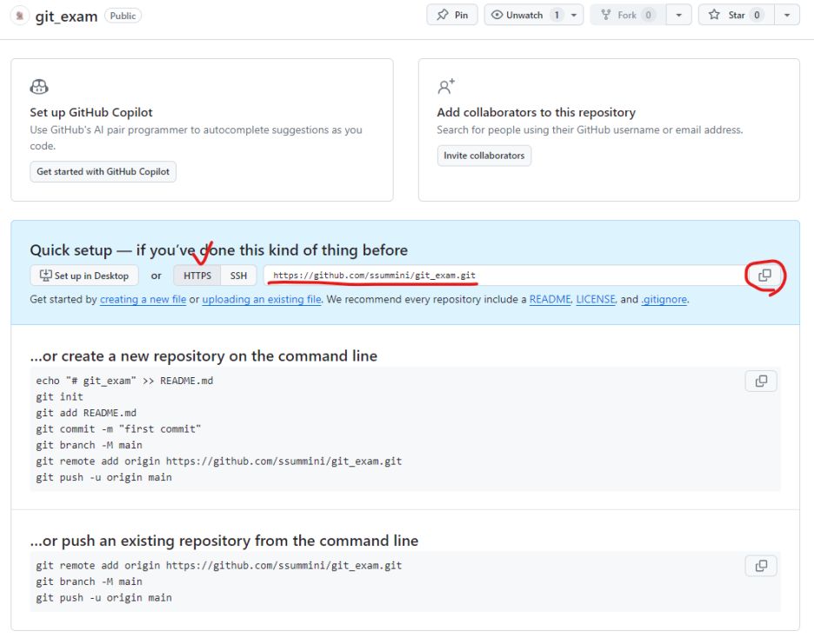
Task: Click the echo "# git_exam" >> README.md line
Action: (x=124, y=381)
